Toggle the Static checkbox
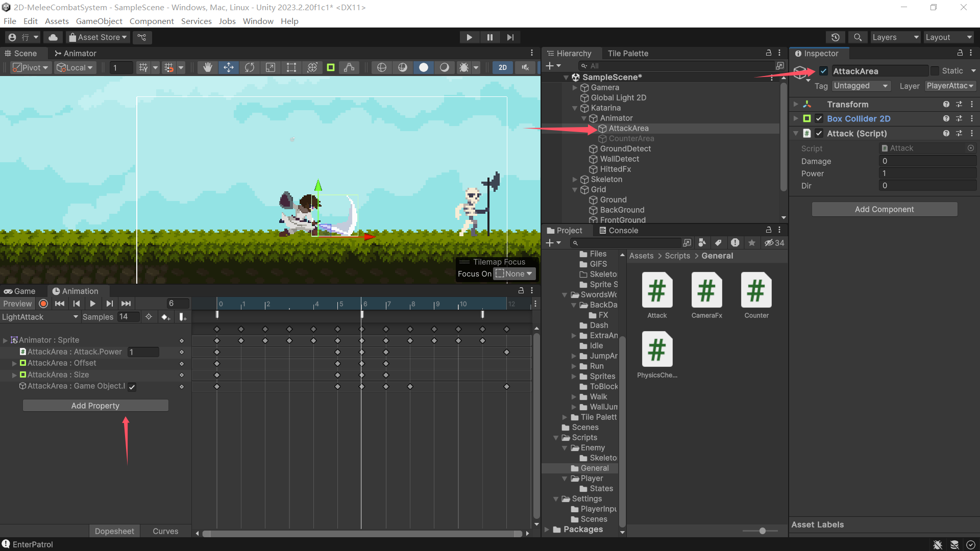 tap(935, 71)
